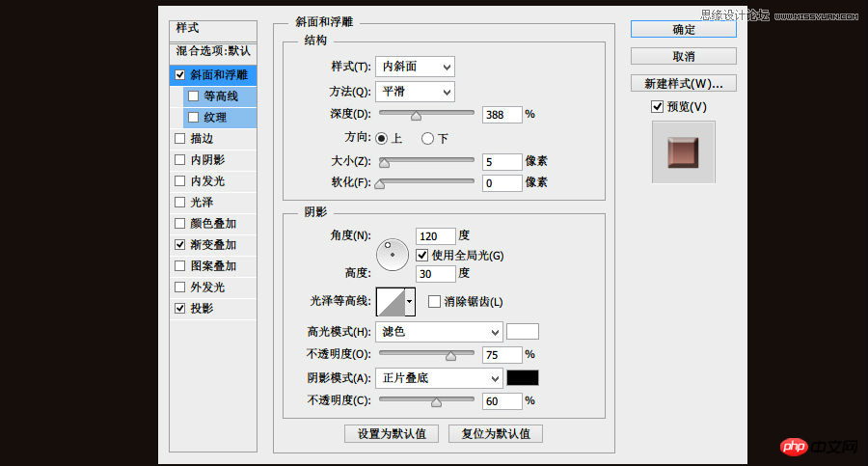This screenshot has height=466, width=868.
Task: Uncheck the 渐变叠加 checkbox
Action: (180, 244)
